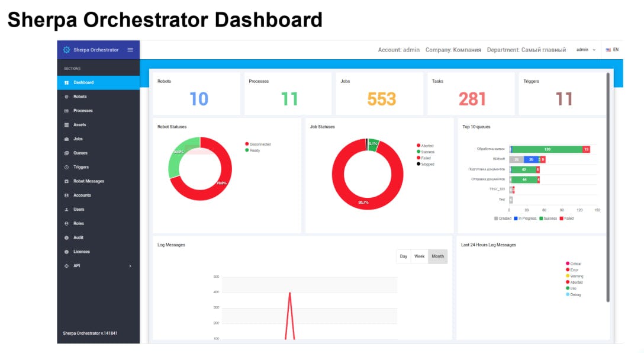Open Licenses via its sidebar icon
This screenshot has height=353, width=644.
tap(67, 252)
